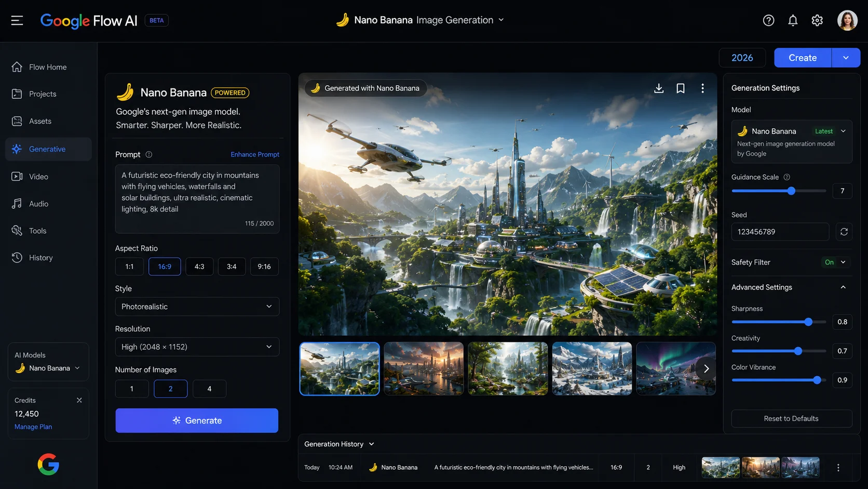
Task: Open the user profile avatar
Action: pyautogui.click(x=847, y=20)
